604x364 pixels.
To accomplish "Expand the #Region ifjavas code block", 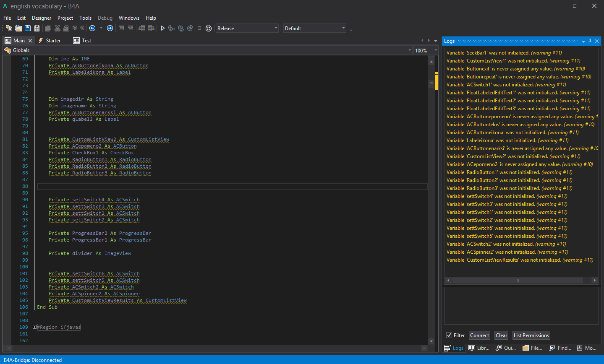I will (x=35, y=327).
